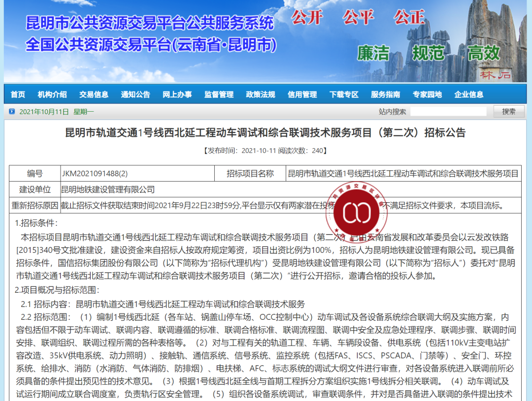The height and width of the screenshot is (401, 532).
Task: Click the 编号 table header cell
Action: tap(35, 174)
